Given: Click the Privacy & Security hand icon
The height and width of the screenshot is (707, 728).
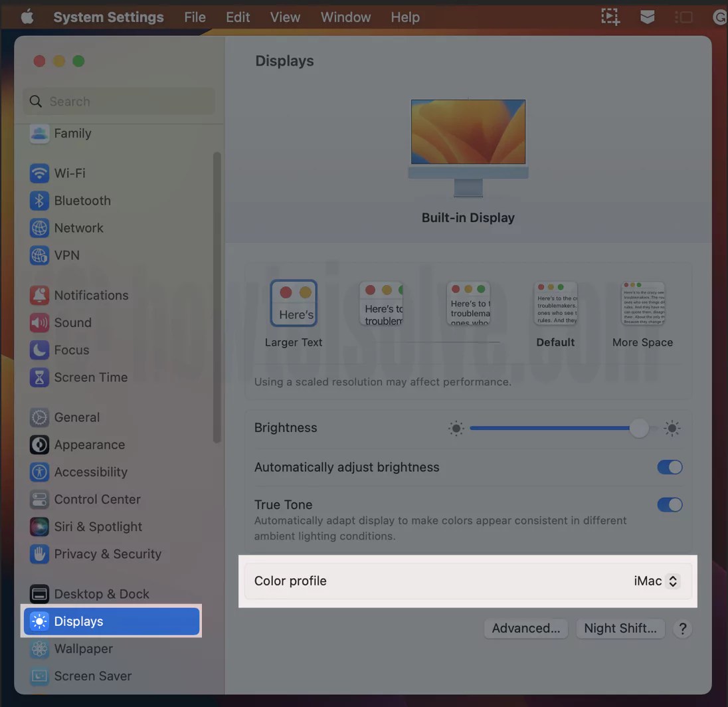Looking at the screenshot, I should pyautogui.click(x=39, y=554).
